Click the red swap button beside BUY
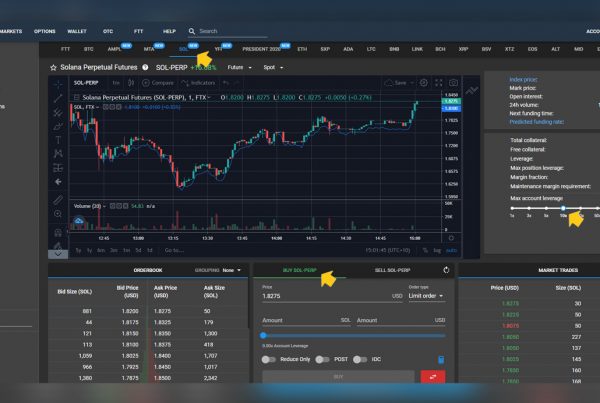The image size is (600, 403). 433,377
